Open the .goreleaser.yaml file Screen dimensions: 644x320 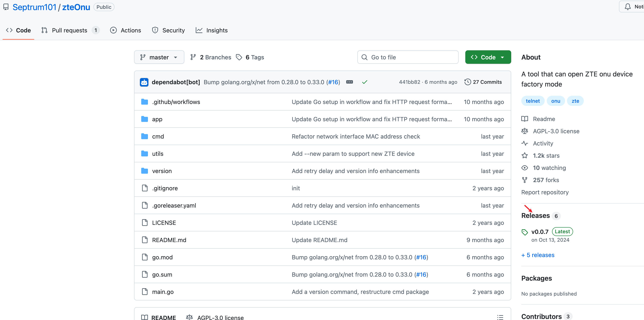click(174, 205)
